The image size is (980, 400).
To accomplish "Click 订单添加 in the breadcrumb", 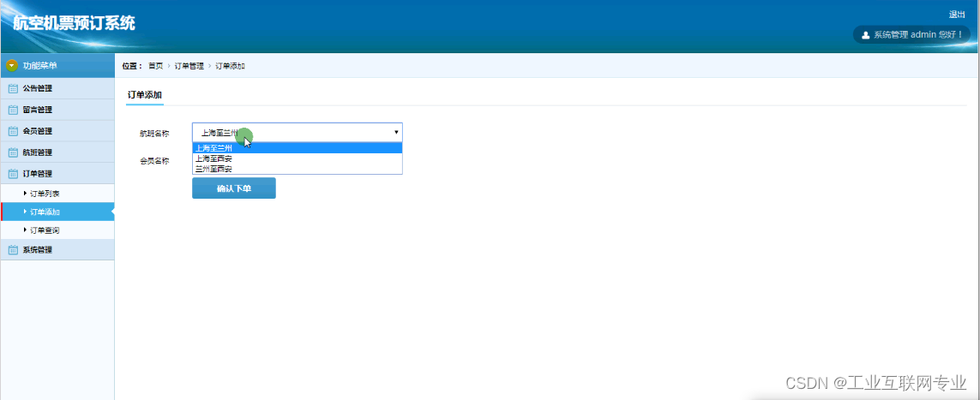I will [x=230, y=65].
